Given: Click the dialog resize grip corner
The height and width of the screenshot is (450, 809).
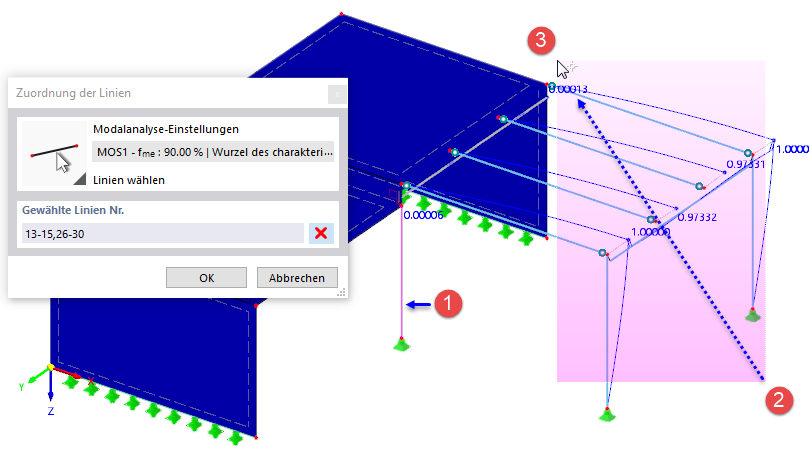Looking at the screenshot, I should point(342,293).
